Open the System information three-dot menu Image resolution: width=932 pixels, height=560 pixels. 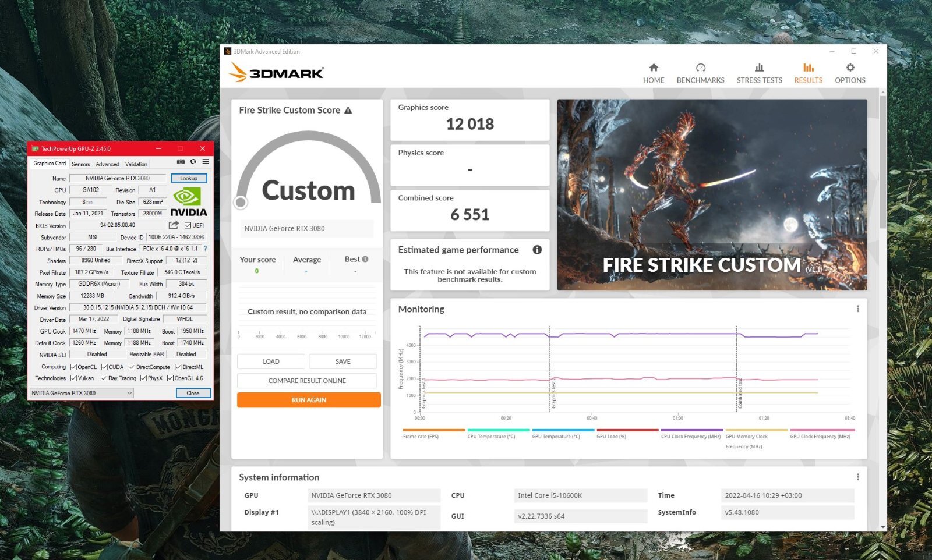click(857, 477)
